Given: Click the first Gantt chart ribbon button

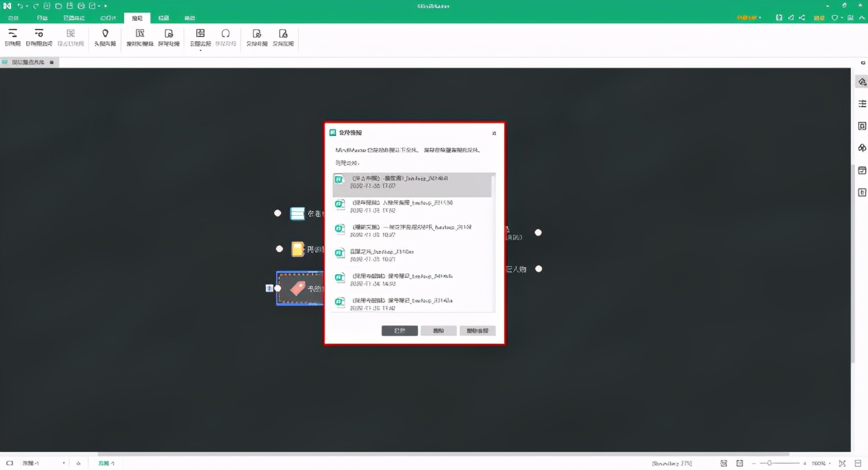Looking at the screenshot, I should [12, 37].
